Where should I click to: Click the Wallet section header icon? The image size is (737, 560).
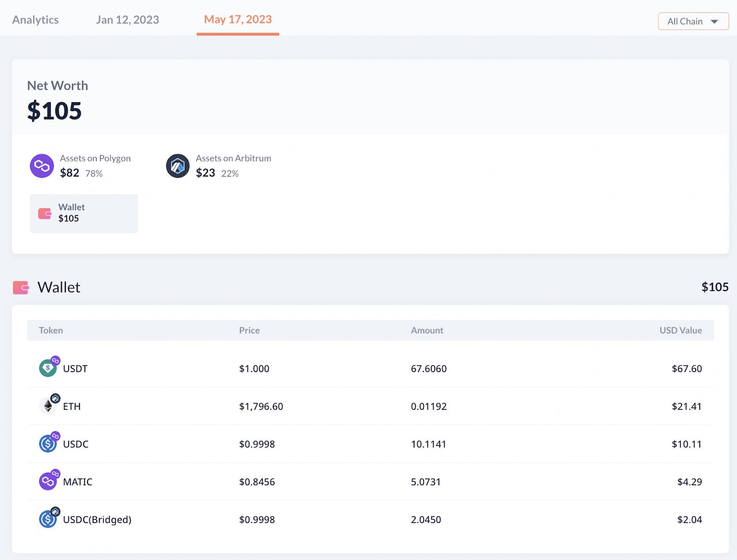(x=21, y=287)
